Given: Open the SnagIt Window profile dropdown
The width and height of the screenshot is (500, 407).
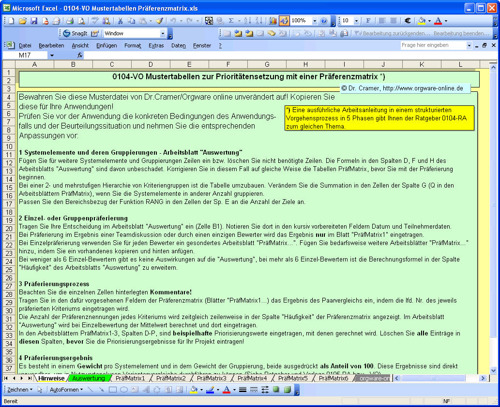Looking at the screenshot, I should pos(163,33).
